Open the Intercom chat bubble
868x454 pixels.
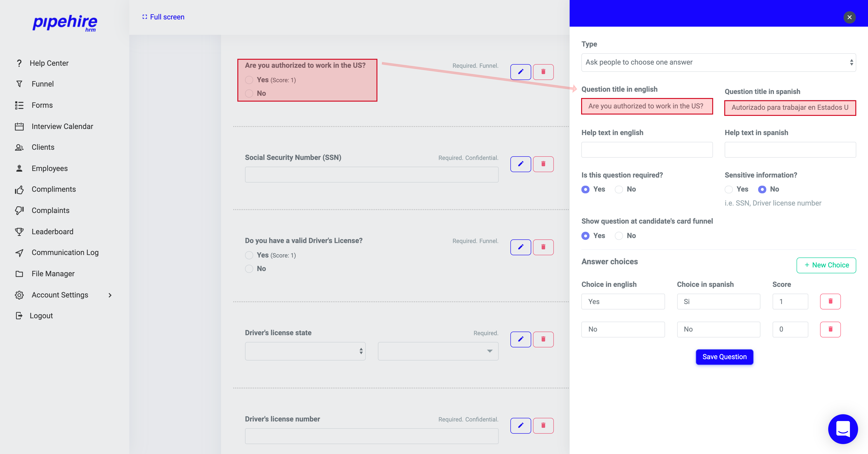pyautogui.click(x=843, y=429)
